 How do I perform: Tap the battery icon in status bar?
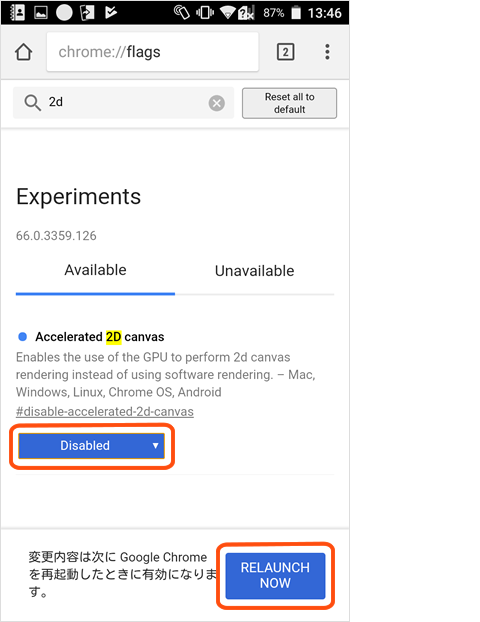click(296, 12)
